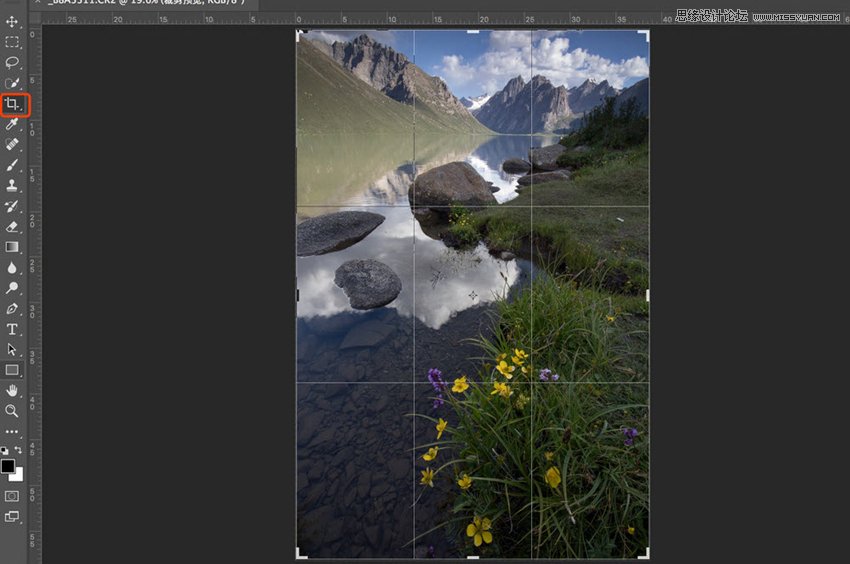Toggle Quick Mask mode
Viewport: 850px width, 564px height.
point(12,496)
